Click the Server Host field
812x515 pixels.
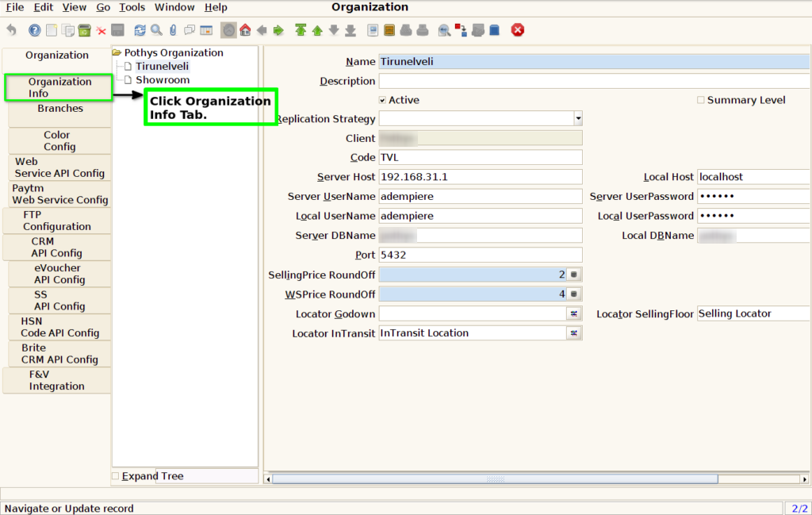tap(481, 177)
